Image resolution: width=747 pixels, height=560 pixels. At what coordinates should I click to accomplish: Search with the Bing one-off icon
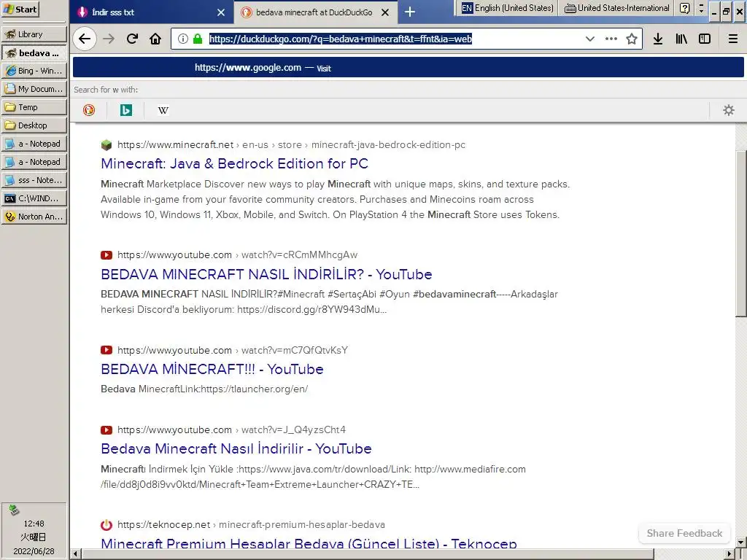(125, 111)
